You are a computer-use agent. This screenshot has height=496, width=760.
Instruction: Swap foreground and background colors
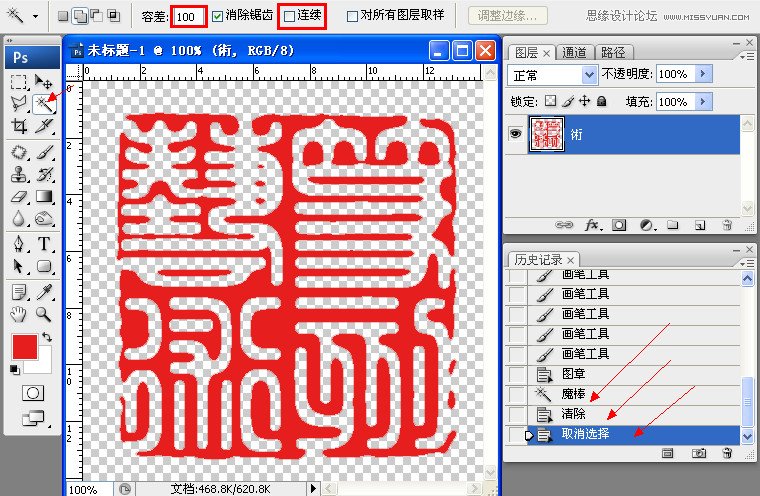[x=47, y=336]
